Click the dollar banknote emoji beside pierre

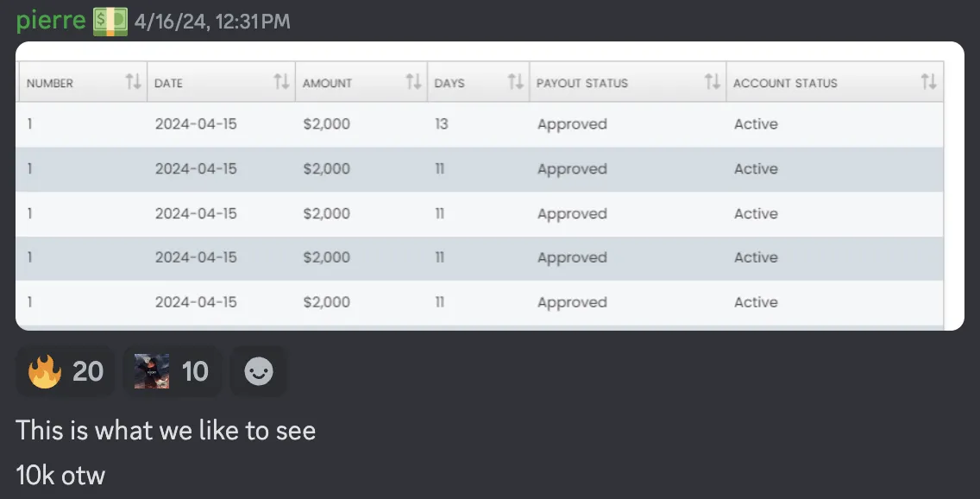[110, 22]
